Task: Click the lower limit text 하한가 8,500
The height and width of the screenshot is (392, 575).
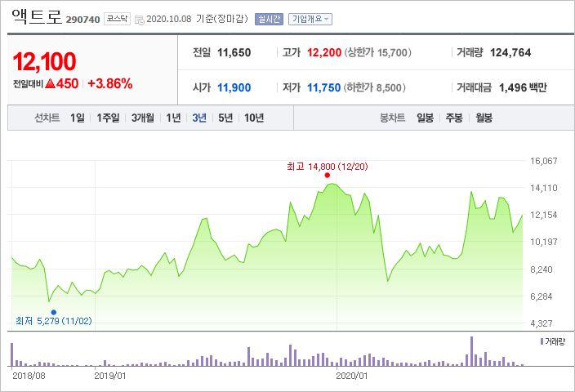Action: tap(374, 87)
